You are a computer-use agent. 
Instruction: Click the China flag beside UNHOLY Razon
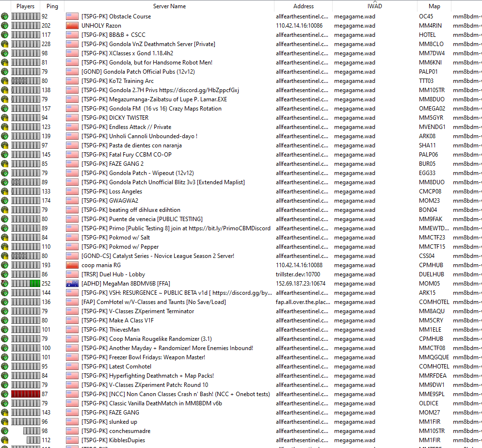click(x=72, y=26)
